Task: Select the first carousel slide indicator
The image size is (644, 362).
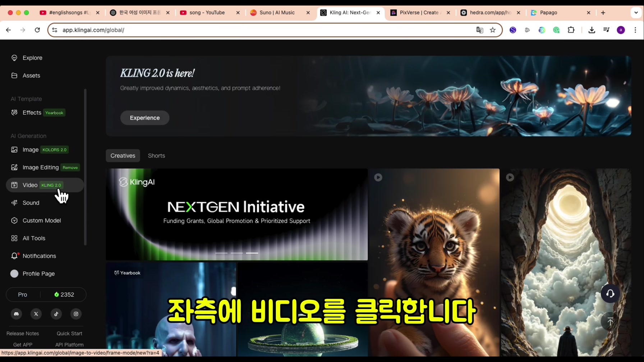Action: pyautogui.click(x=221, y=253)
